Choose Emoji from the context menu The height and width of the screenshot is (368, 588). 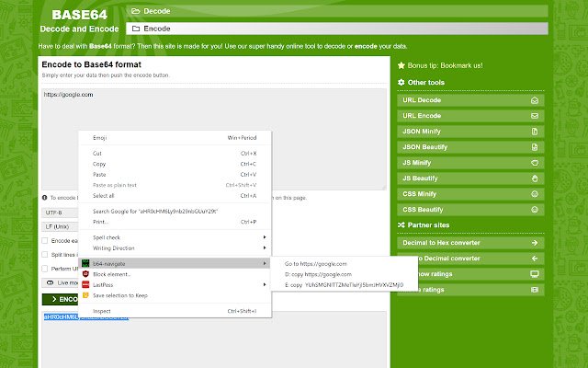(x=175, y=138)
